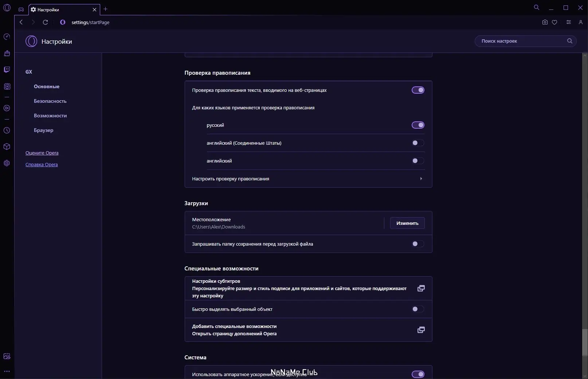The image size is (588, 379).
Task: Open the Справка Opera link
Action: [x=42, y=165]
